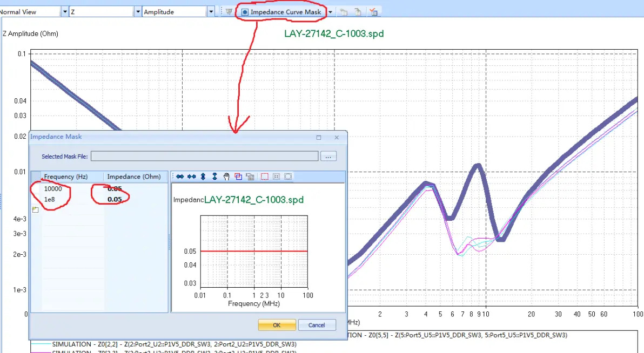The image size is (644, 353).
Task: Open the Z parameter dropdown
Action: tap(138, 12)
